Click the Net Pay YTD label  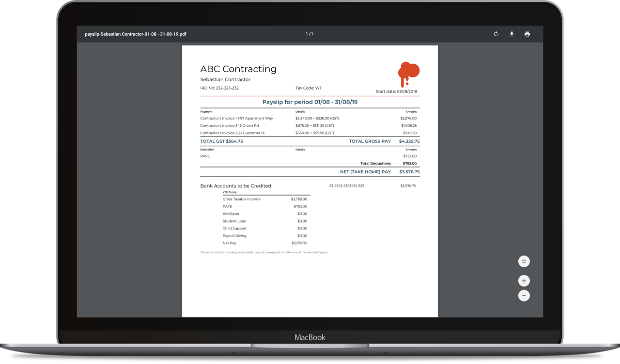[x=230, y=243]
